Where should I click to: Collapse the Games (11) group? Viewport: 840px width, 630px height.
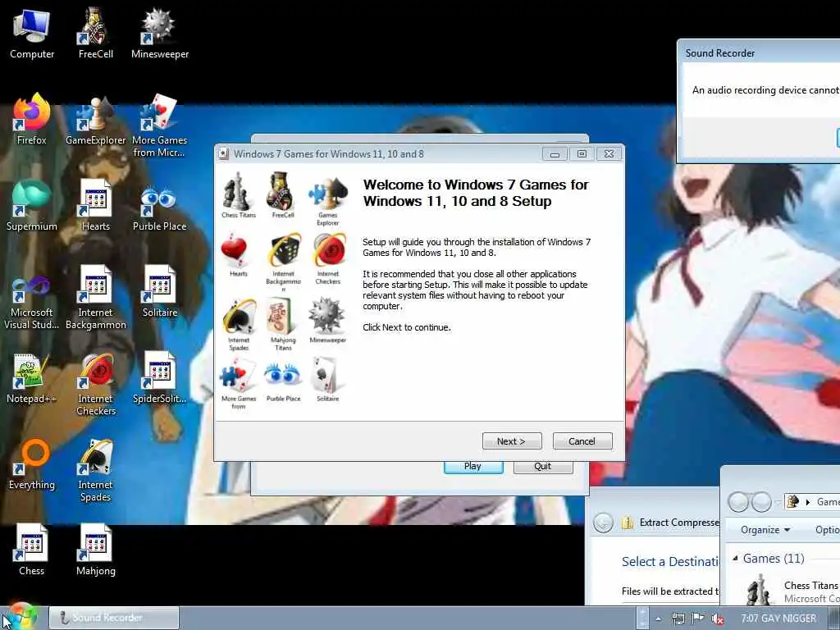coord(736,559)
